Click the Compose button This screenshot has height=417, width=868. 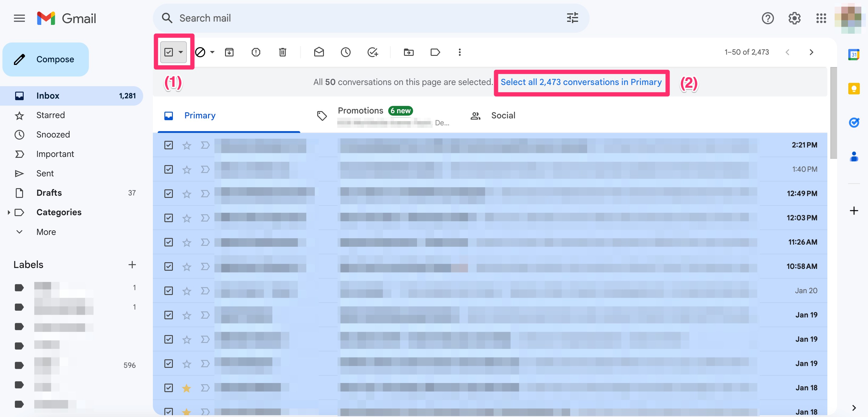click(45, 59)
